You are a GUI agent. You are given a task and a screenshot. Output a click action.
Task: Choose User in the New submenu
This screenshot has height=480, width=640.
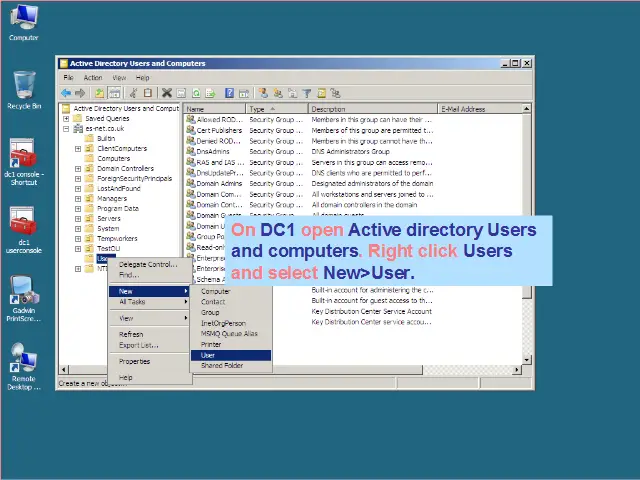pyautogui.click(x=231, y=355)
